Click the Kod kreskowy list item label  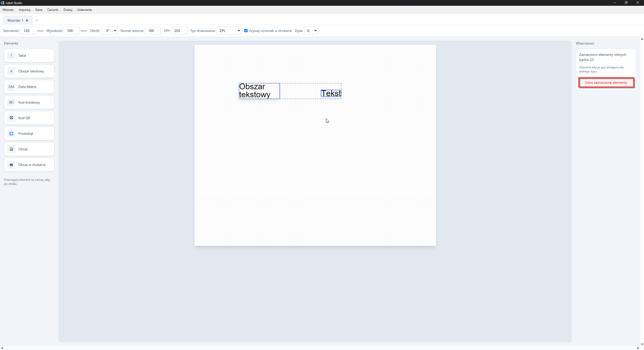[29, 102]
